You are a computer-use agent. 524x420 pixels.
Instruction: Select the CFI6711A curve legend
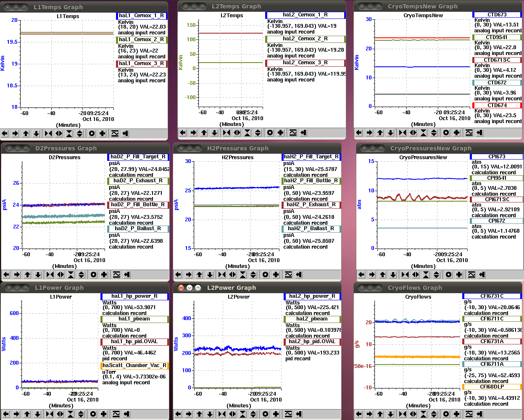point(492,364)
